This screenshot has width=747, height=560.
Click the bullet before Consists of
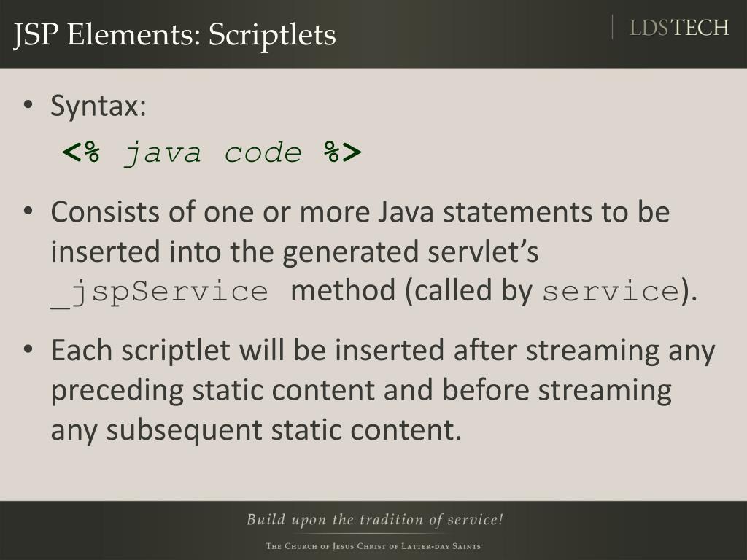tap(28, 211)
